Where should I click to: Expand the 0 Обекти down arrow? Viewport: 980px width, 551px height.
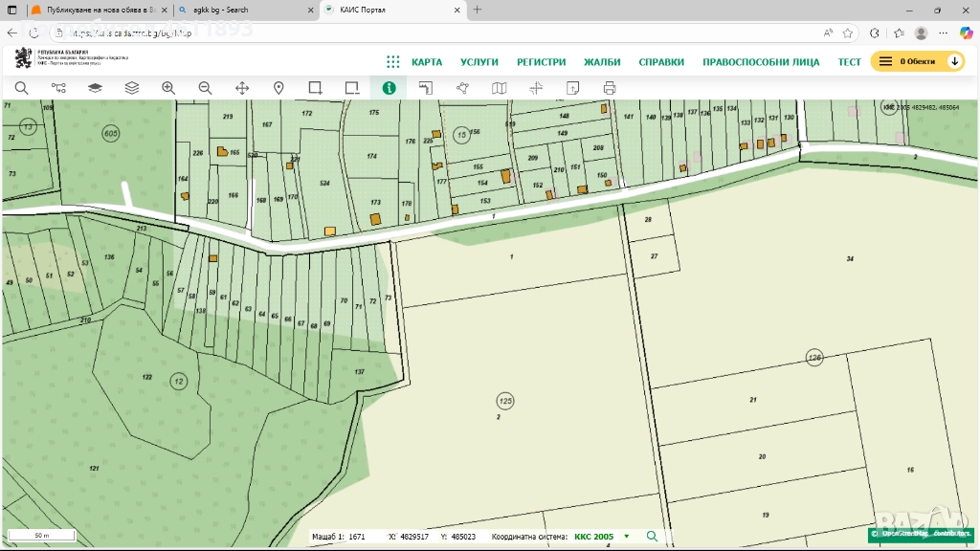954,61
